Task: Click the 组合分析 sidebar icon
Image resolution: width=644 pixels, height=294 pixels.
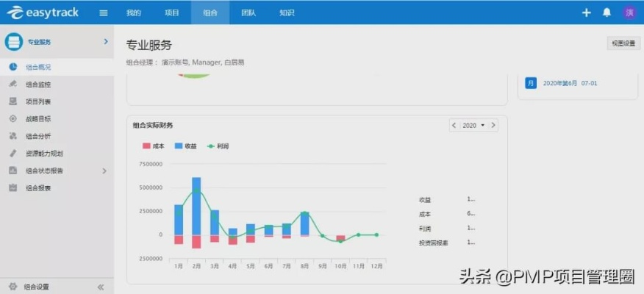Action: pyautogui.click(x=13, y=136)
